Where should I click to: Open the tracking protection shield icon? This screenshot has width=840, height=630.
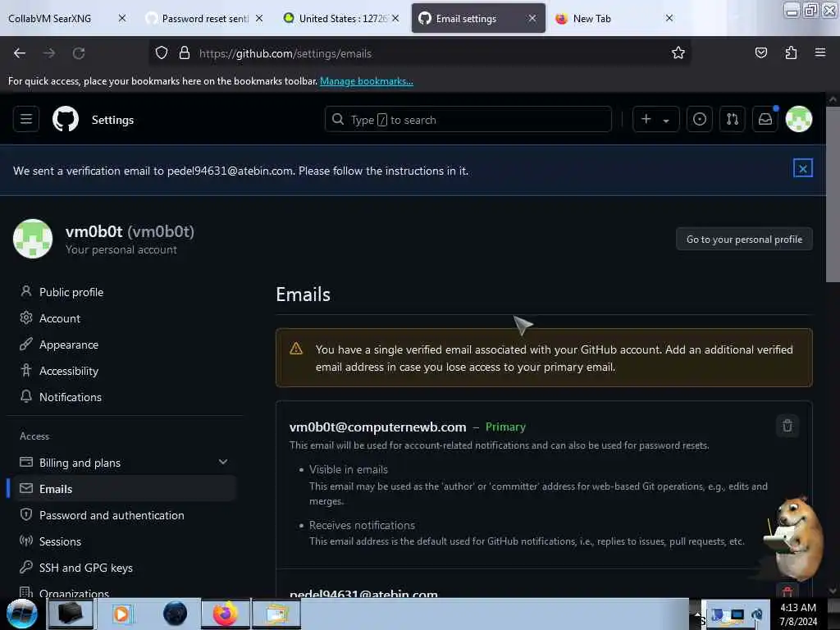pyautogui.click(x=162, y=53)
